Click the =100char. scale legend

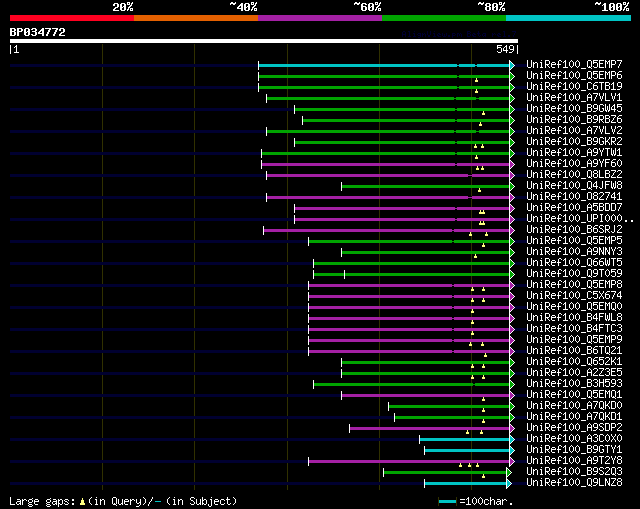tap(476, 501)
